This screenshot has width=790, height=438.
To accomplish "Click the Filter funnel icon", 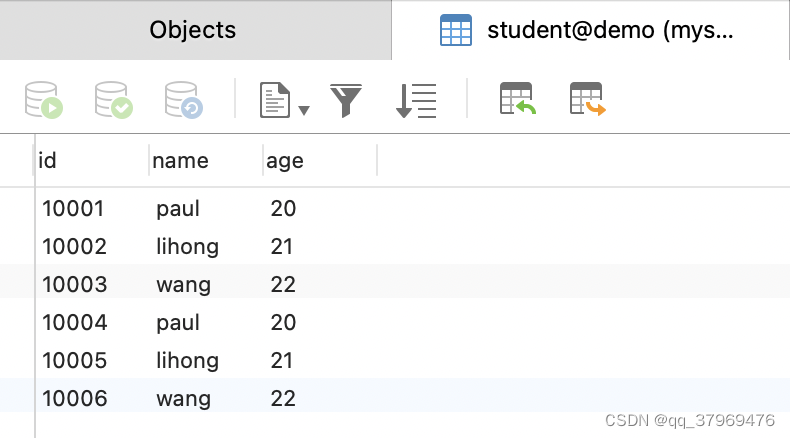I will coord(346,100).
